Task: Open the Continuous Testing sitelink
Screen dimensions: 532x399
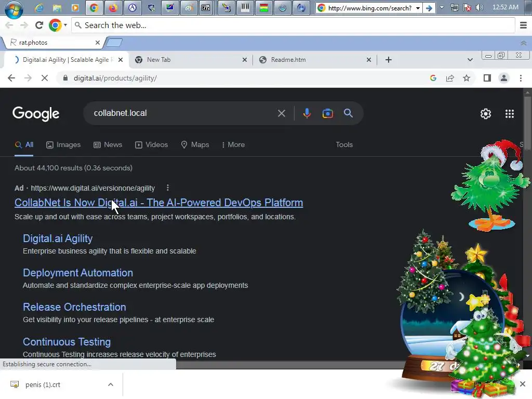Action: point(67,342)
